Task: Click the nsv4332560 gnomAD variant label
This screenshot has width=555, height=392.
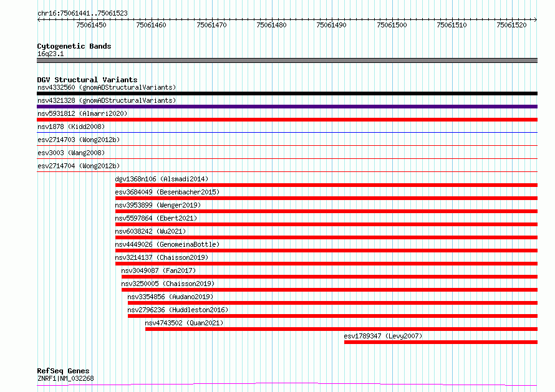Action: (107, 87)
